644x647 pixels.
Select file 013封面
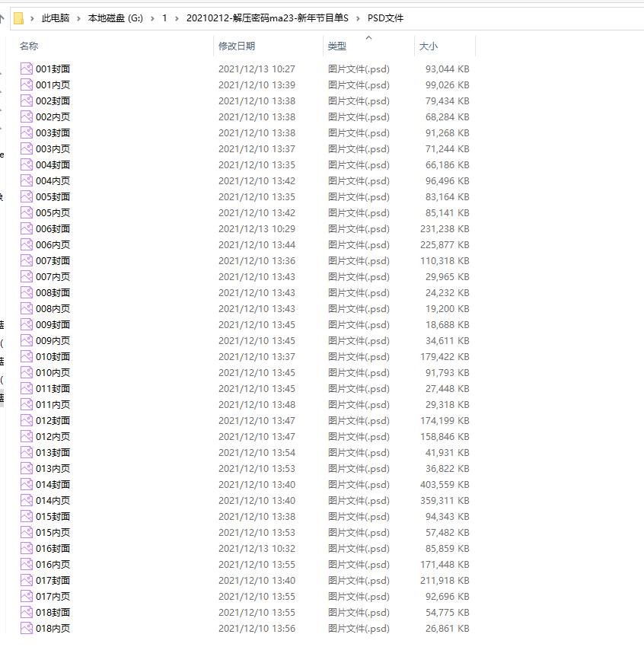[53, 453]
